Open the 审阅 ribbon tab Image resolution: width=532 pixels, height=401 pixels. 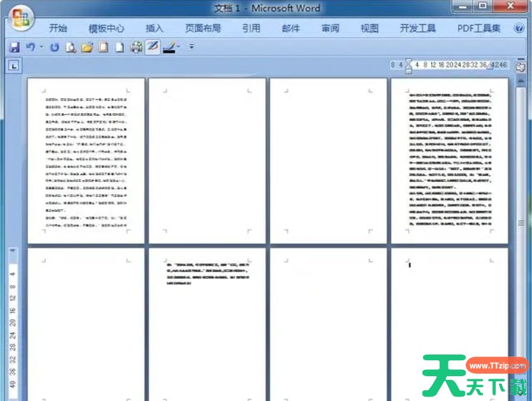coord(330,28)
